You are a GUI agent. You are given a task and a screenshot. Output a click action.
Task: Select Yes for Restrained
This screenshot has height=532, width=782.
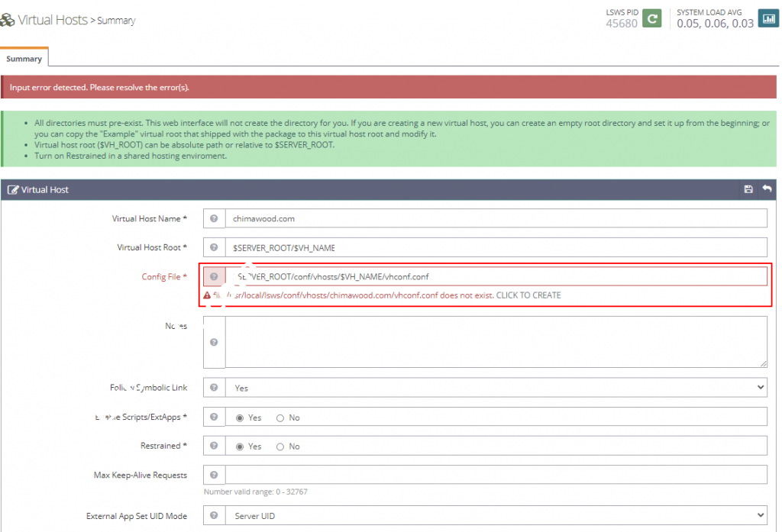click(241, 447)
